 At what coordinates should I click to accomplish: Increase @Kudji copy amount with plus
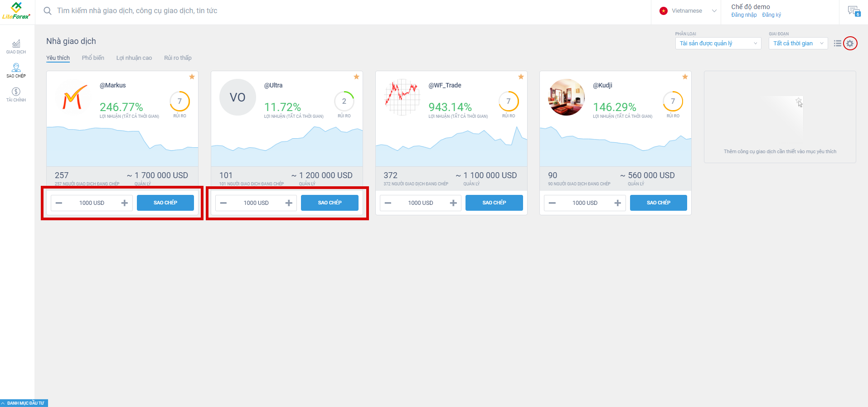tap(618, 203)
